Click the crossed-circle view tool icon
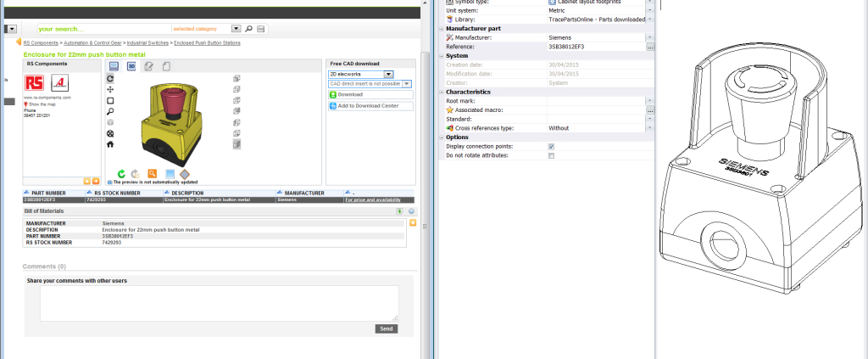The width and height of the screenshot is (868, 359). tap(110, 133)
